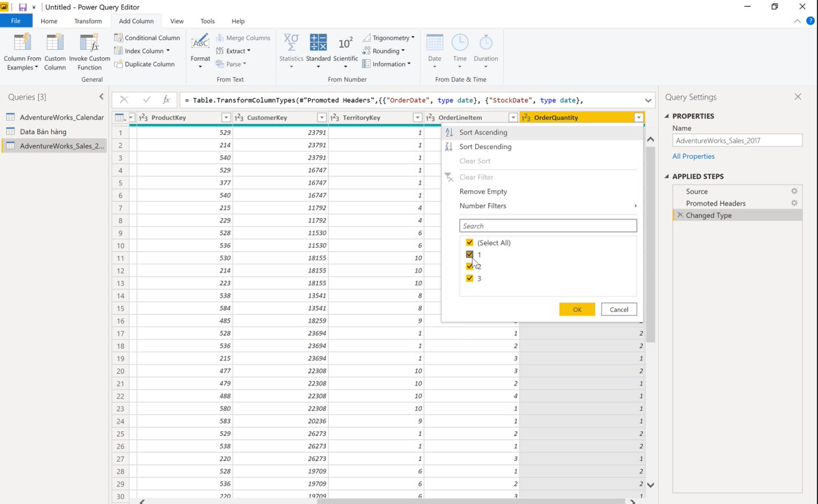Expand the Extract dropdown

tap(235, 50)
